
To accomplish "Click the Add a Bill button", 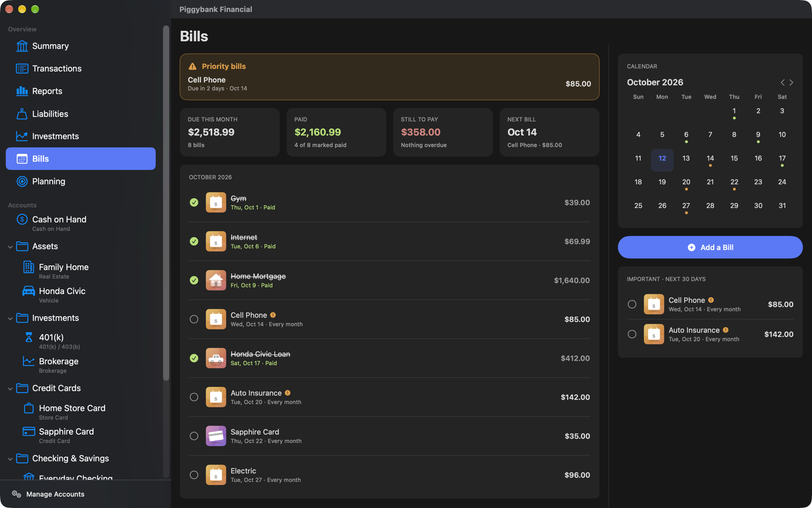I will 710,247.
